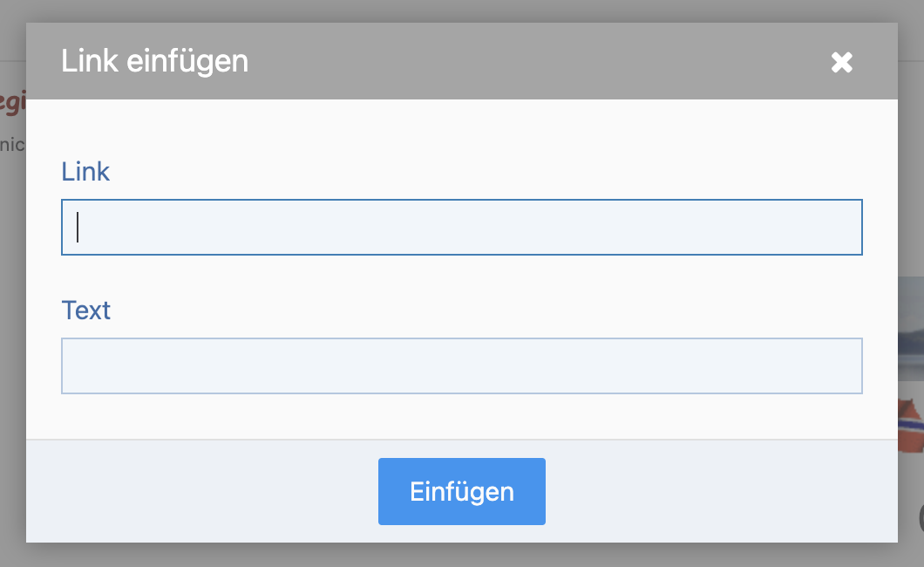924x567 pixels.
Task: Confirm with the blue Einfügen button
Action: tap(462, 491)
